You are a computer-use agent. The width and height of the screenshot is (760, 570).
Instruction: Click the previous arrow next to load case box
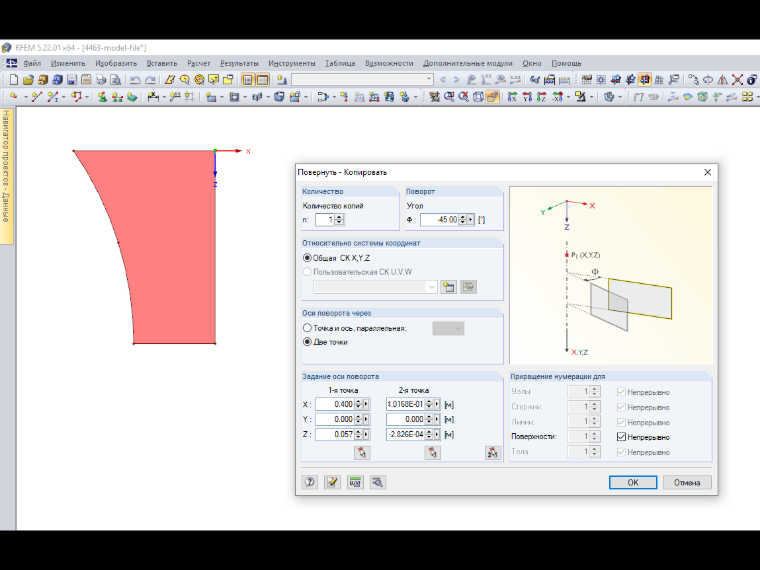443,79
